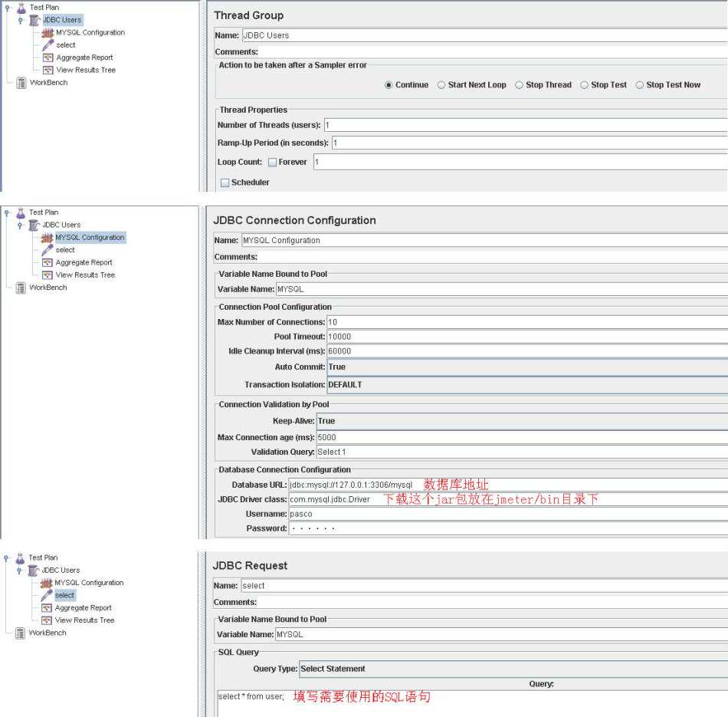Click the Thread Group Name field 'JDBC Users'
The image size is (728, 717).
(485, 35)
